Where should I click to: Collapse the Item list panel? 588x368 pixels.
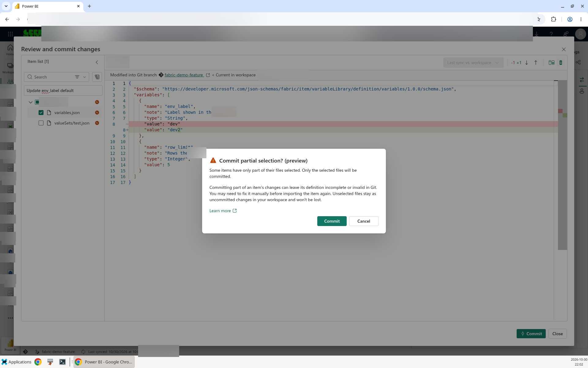point(97,62)
